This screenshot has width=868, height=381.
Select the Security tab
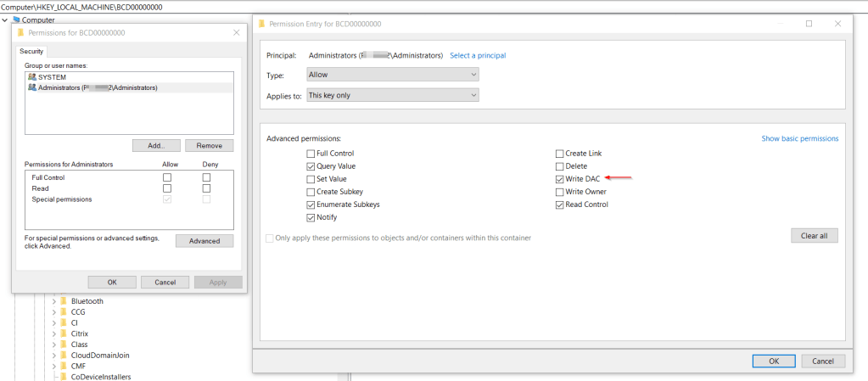pos(31,52)
